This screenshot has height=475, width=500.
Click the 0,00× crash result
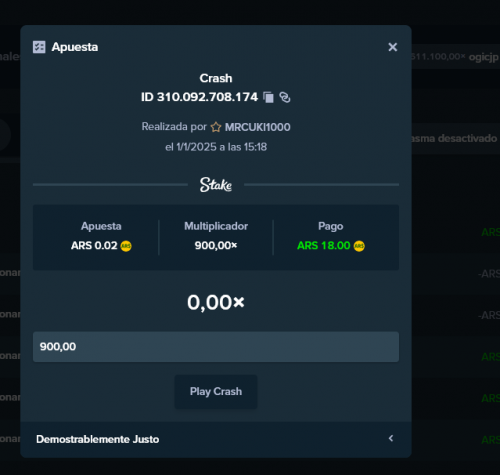click(216, 302)
